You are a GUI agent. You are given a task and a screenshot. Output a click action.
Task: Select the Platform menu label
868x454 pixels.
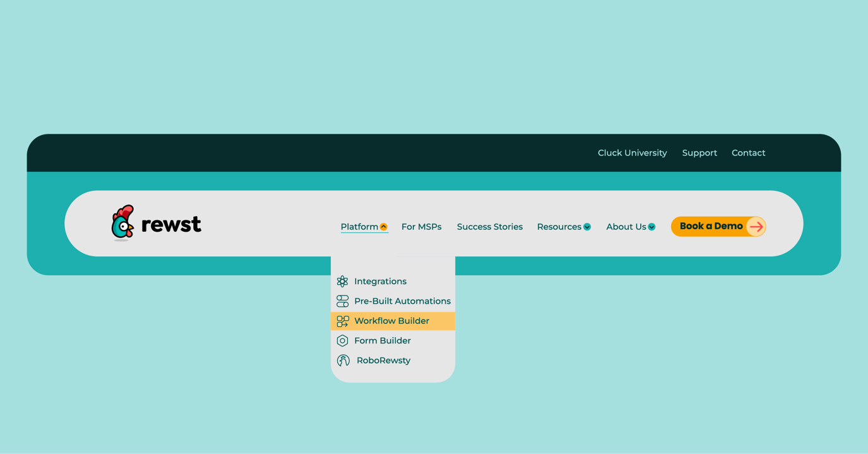(x=359, y=227)
